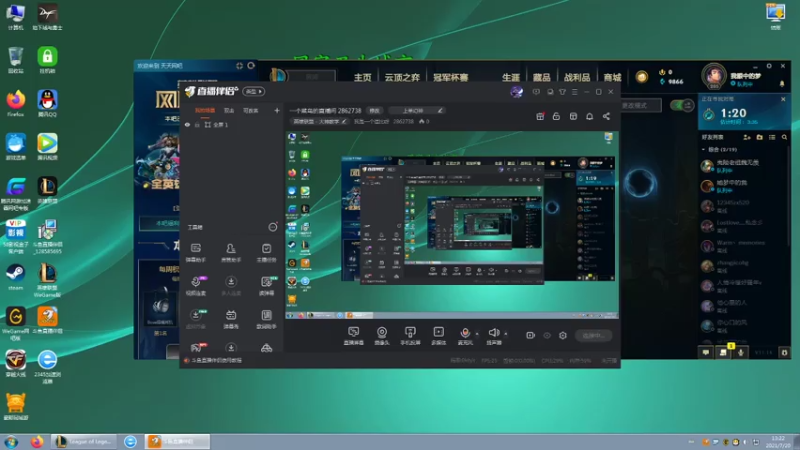Image resolution: width=800 pixels, height=450 pixels.
Task: Toggle lock icon of 全屏1 source
Action: pos(197,124)
